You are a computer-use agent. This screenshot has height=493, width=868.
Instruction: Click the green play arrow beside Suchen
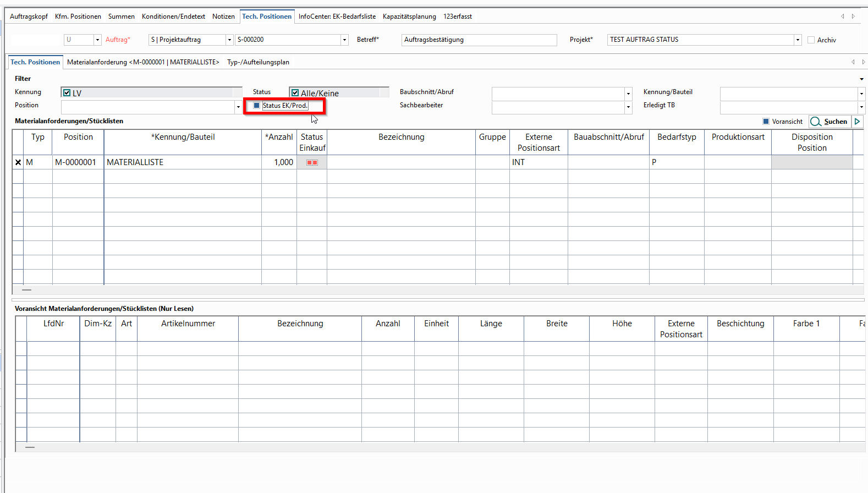[x=857, y=122]
